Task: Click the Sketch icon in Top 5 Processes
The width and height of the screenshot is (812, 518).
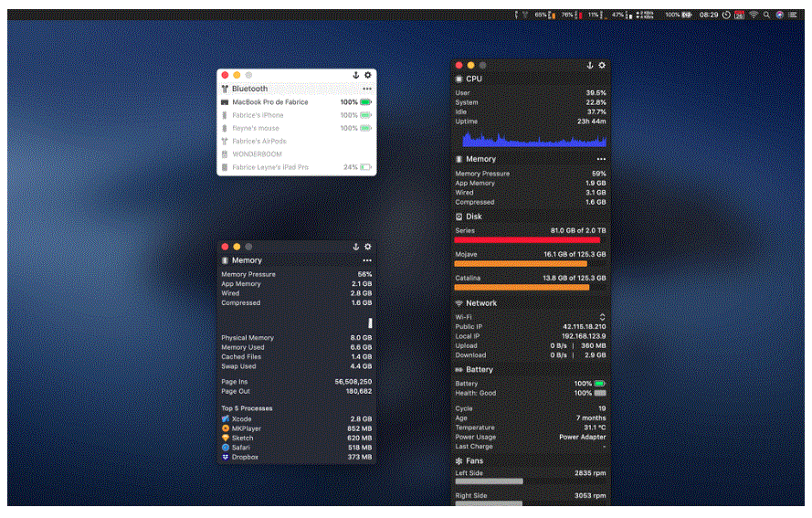Action: pos(226,438)
